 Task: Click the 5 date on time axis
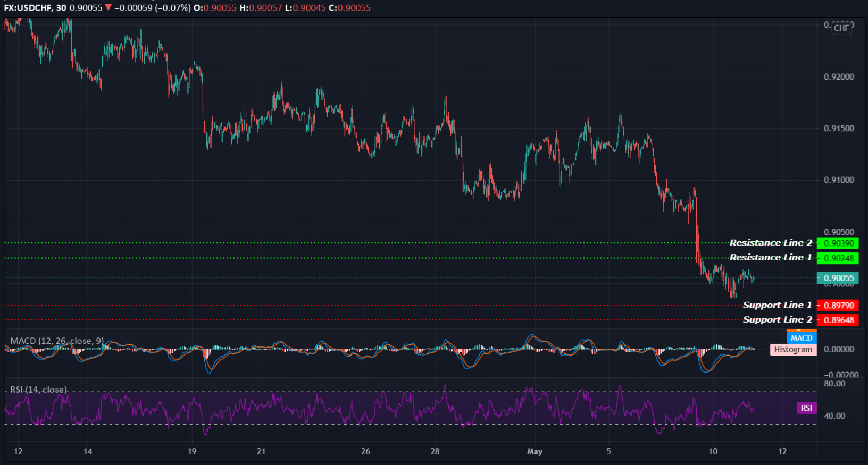tap(608, 452)
